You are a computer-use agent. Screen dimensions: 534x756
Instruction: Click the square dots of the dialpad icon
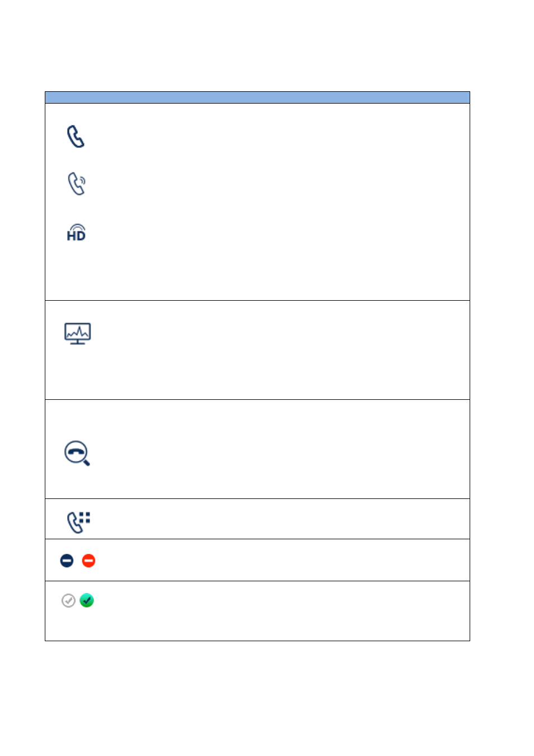pyautogui.click(x=85, y=517)
